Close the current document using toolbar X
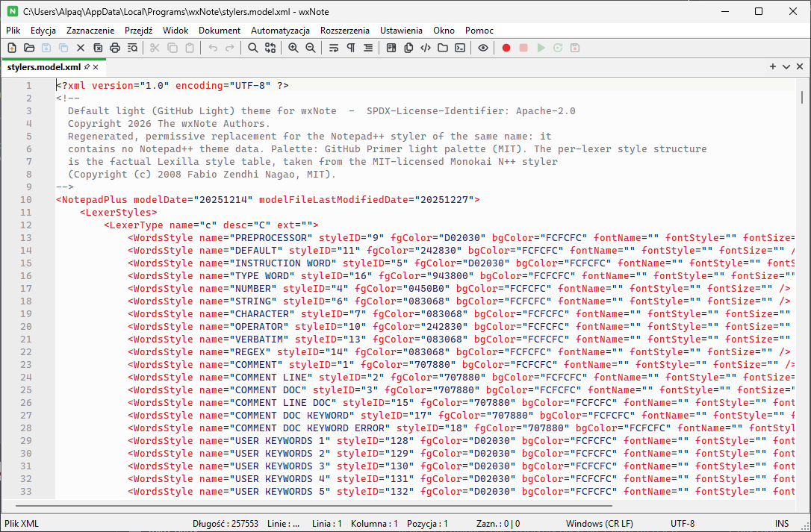Screen dimensions: 811x532 (80, 48)
